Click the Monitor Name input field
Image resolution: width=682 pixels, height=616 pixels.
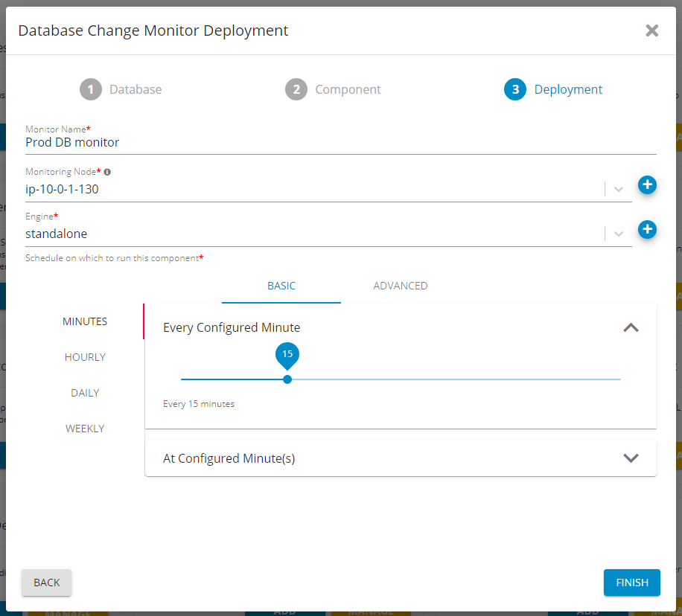click(340, 142)
